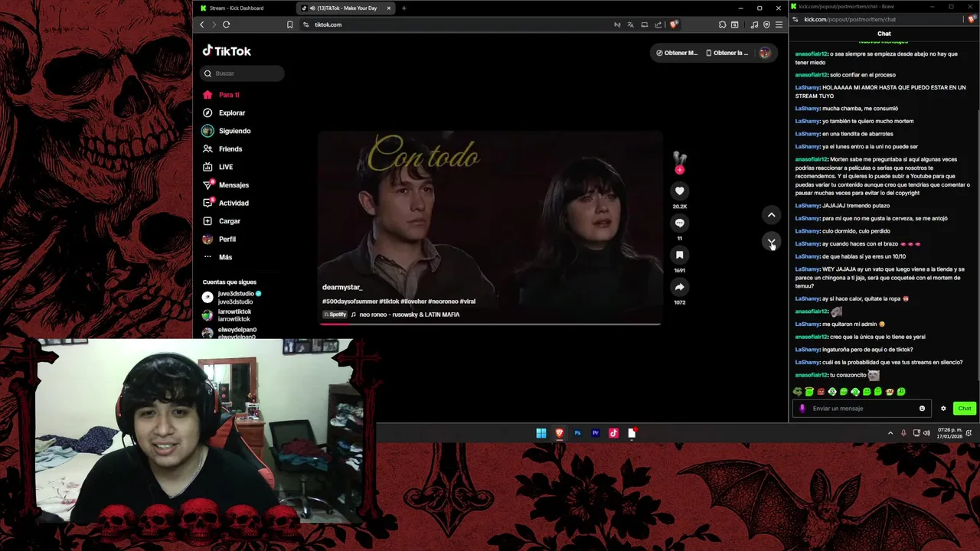Open extensions puzzle icon in Brave

click(x=722, y=24)
